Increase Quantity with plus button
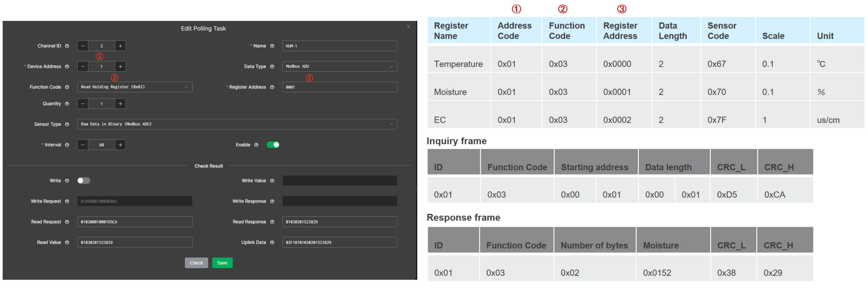The image size is (868, 290). (x=120, y=104)
